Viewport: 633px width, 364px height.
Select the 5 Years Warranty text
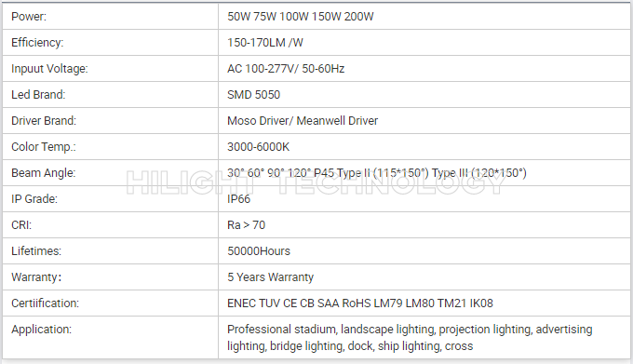[271, 277]
